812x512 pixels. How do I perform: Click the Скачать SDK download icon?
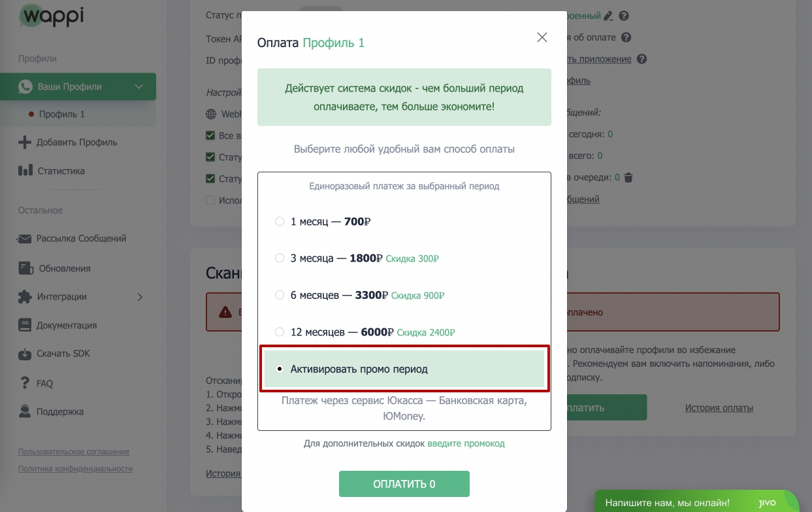[25, 354]
